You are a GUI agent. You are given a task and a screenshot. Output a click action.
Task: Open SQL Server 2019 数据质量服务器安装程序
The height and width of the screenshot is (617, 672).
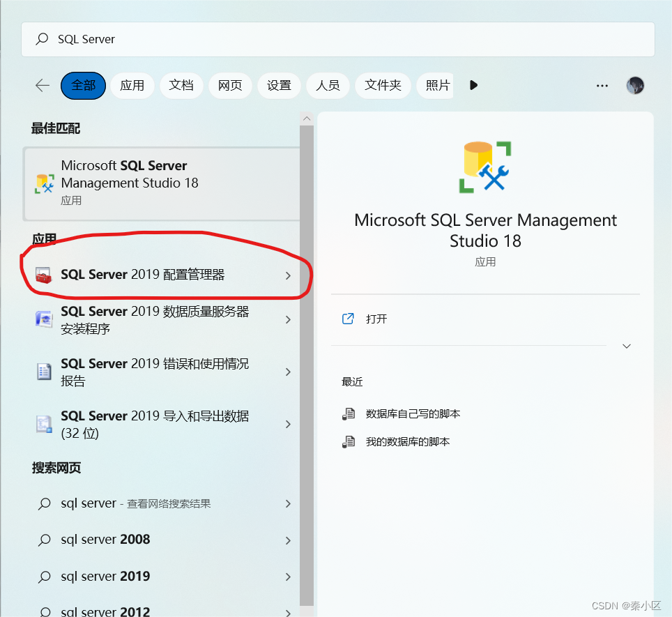pyautogui.click(x=162, y=319)
